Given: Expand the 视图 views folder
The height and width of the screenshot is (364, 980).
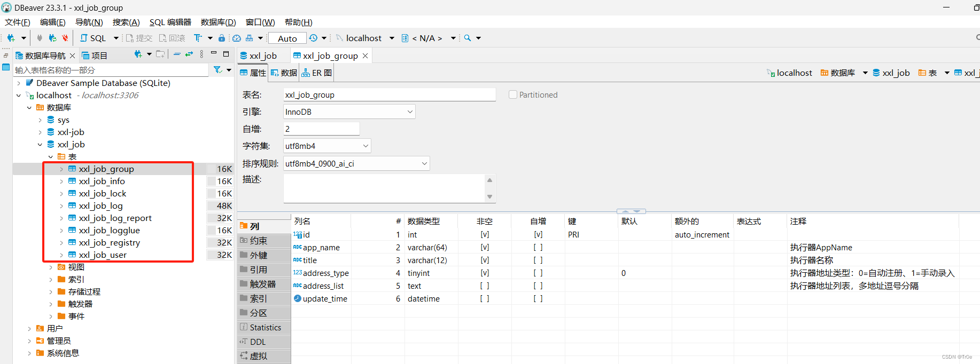Looking at the screenshot, I should (51, 267).
